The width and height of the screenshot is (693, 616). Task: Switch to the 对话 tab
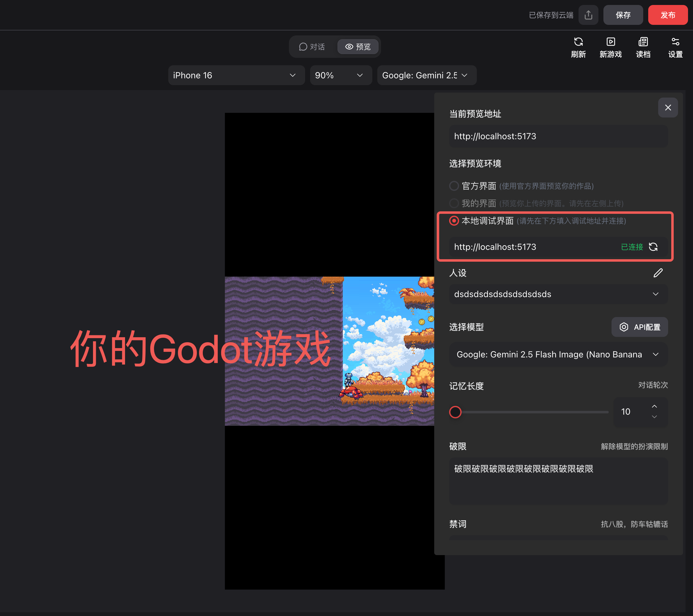click(x=312, y=47)
